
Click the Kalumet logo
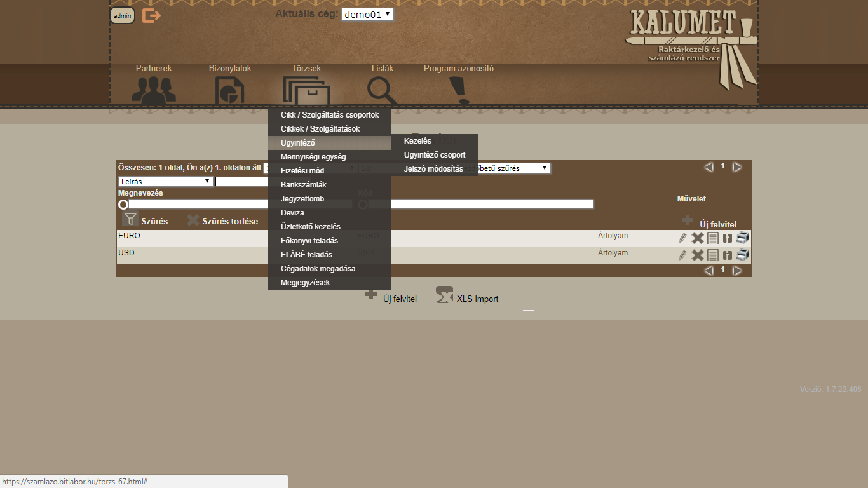pos(691,48)
